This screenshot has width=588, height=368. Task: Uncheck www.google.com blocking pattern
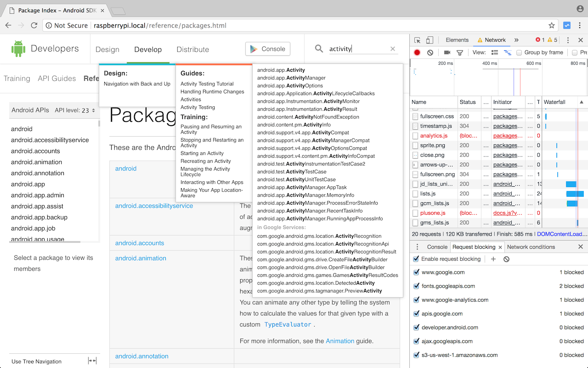tap(416, 272)
